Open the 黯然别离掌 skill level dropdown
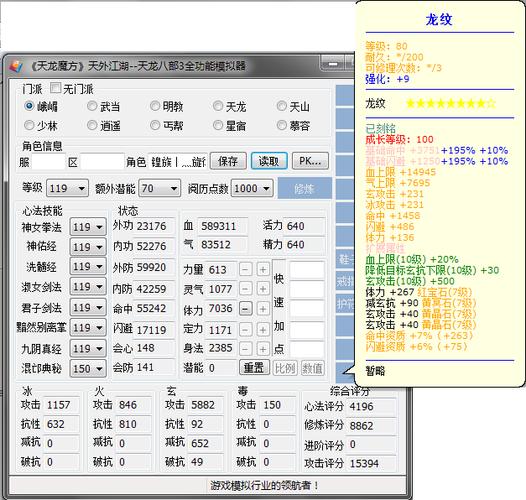526x500 pixels. click(88, 328)
